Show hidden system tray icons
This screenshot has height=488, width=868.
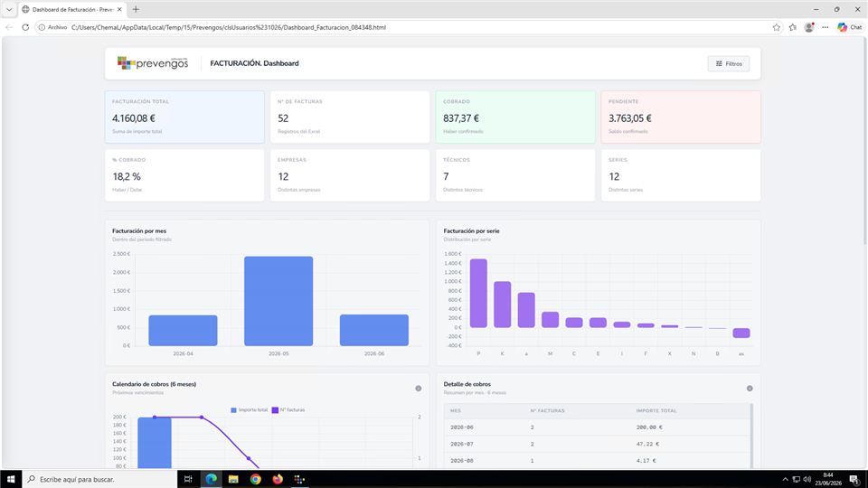click(x=785, y=479)
